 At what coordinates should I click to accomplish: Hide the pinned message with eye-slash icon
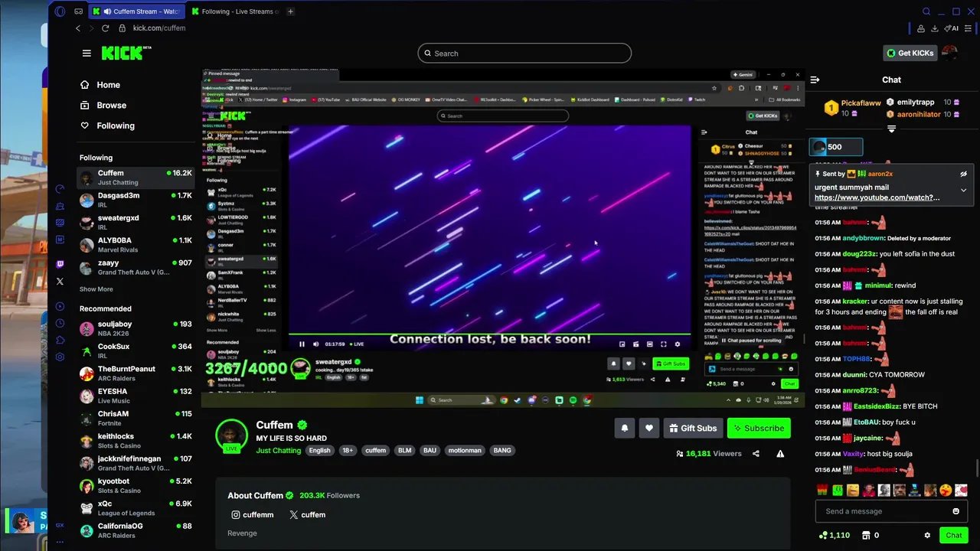964,174
